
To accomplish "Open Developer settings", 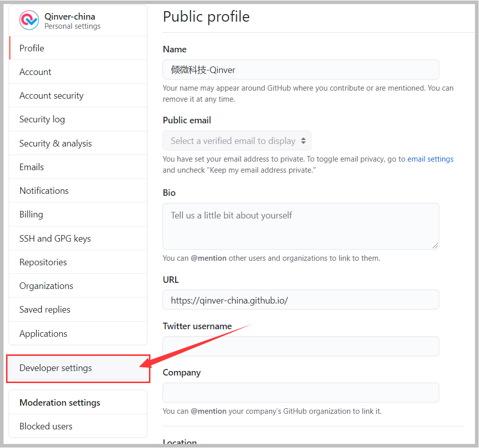I will pyautogui.click(x=55, y=368).
